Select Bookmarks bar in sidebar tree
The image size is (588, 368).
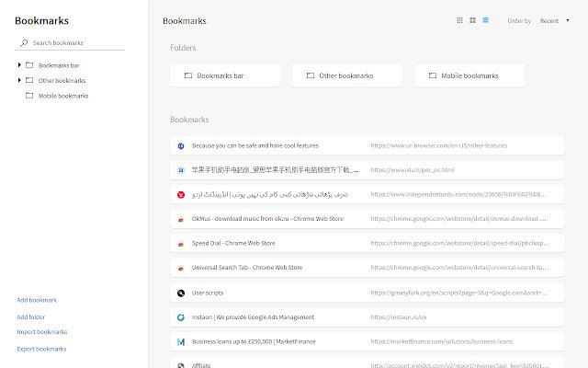coord(59,65)
